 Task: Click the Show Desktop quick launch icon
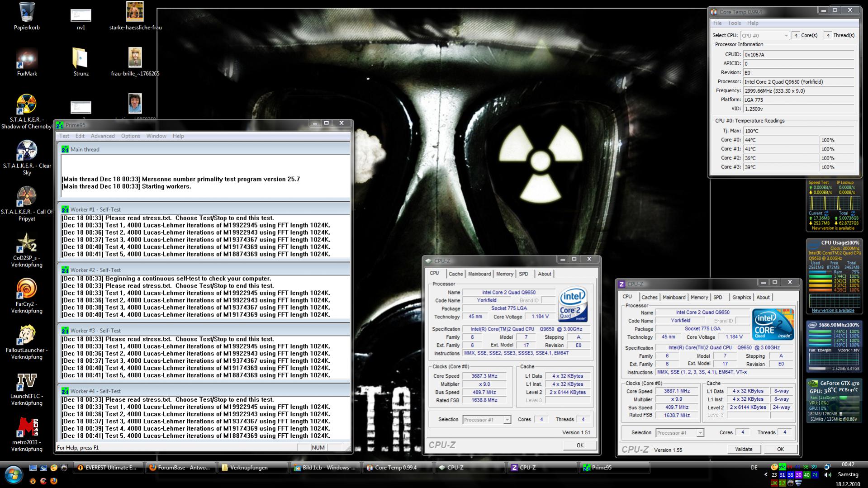(x=33, y=468)
